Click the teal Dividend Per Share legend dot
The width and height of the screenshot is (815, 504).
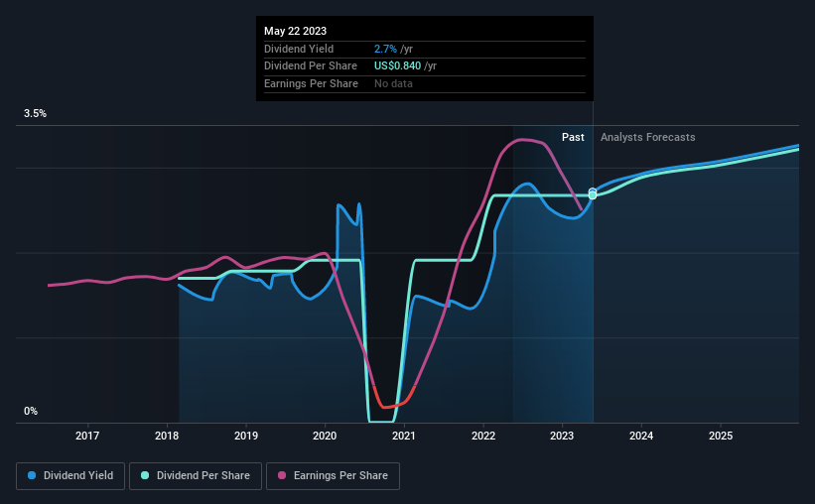145,475
